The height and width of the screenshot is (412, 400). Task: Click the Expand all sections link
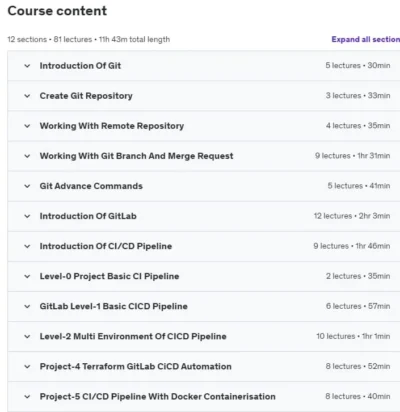point(366,39)
